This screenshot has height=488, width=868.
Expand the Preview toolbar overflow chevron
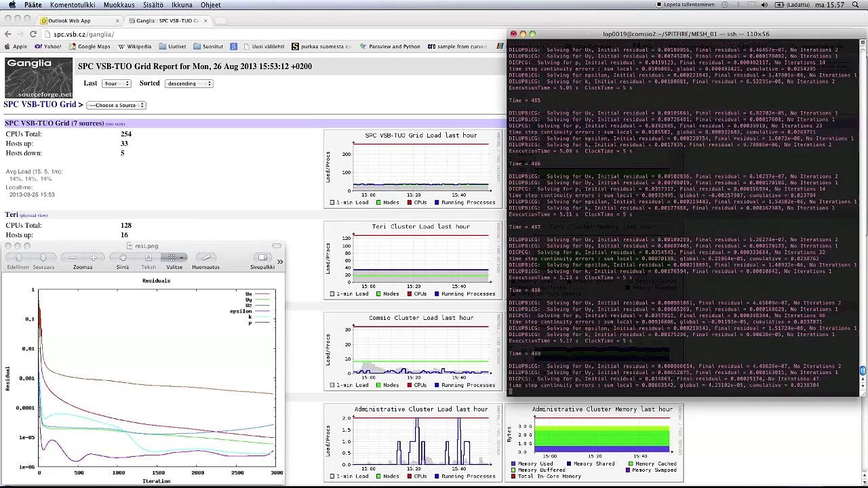pyautogui.click(x=279, y=261)
